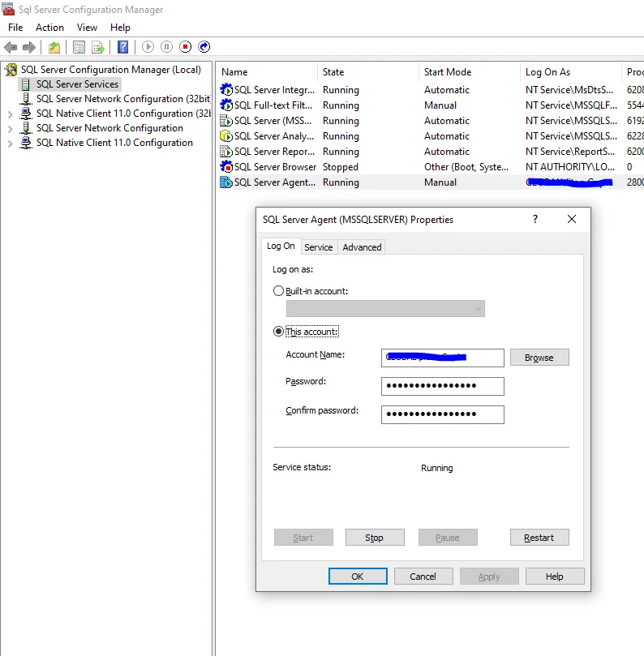Click 'NT Service\MsDtsS...' log on cell

[569, 90]
